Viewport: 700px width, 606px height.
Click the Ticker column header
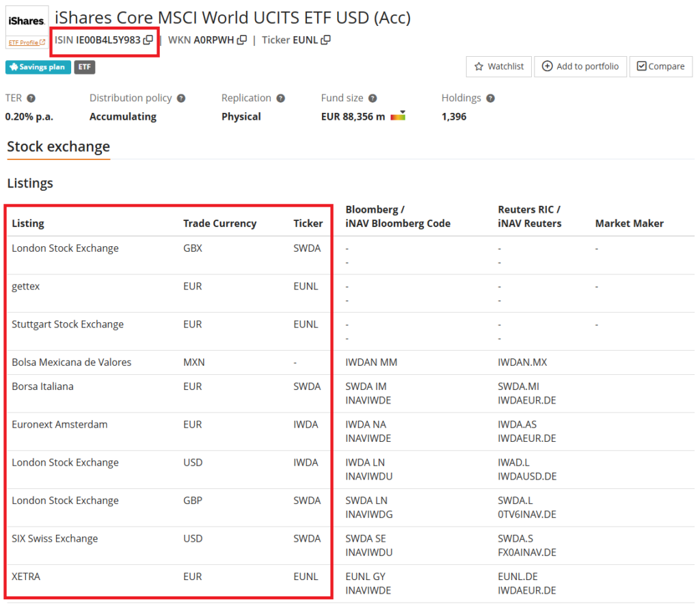[308, 223]
